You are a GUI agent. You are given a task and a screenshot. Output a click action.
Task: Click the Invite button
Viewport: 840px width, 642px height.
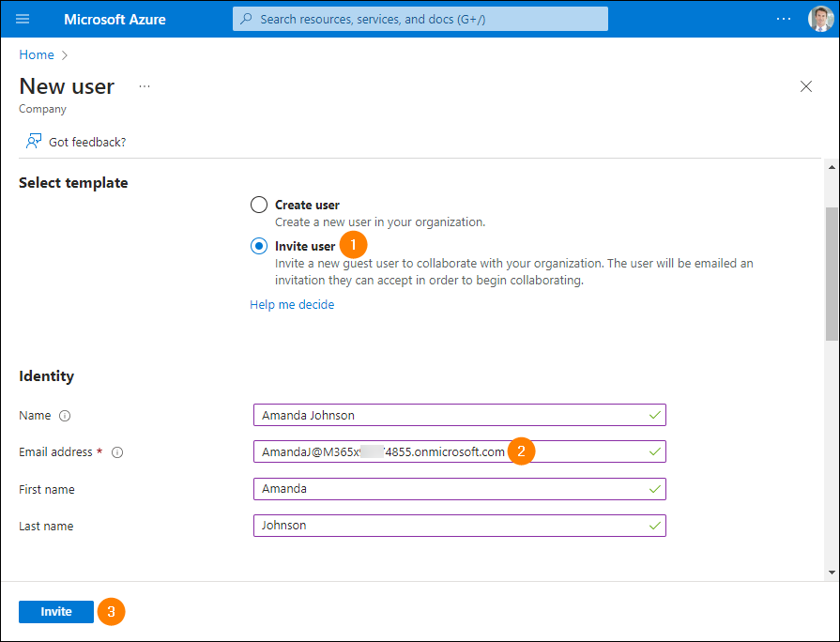pos(56,611)
